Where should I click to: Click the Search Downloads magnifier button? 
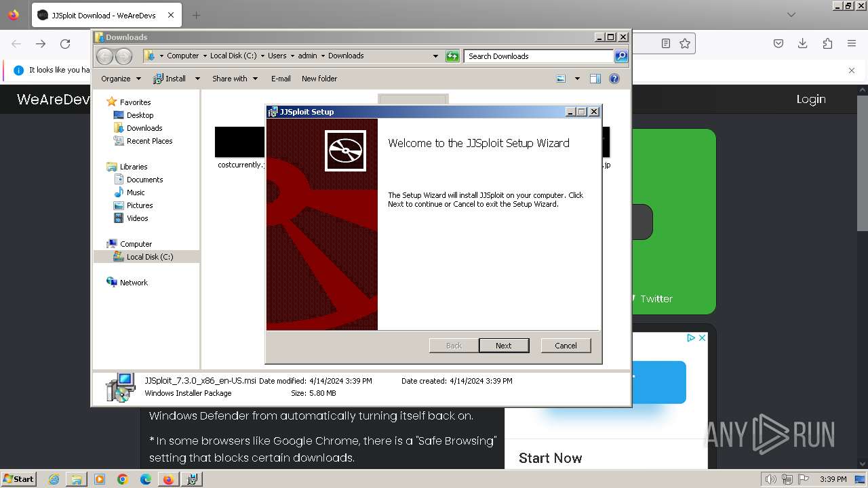[620, 56]
